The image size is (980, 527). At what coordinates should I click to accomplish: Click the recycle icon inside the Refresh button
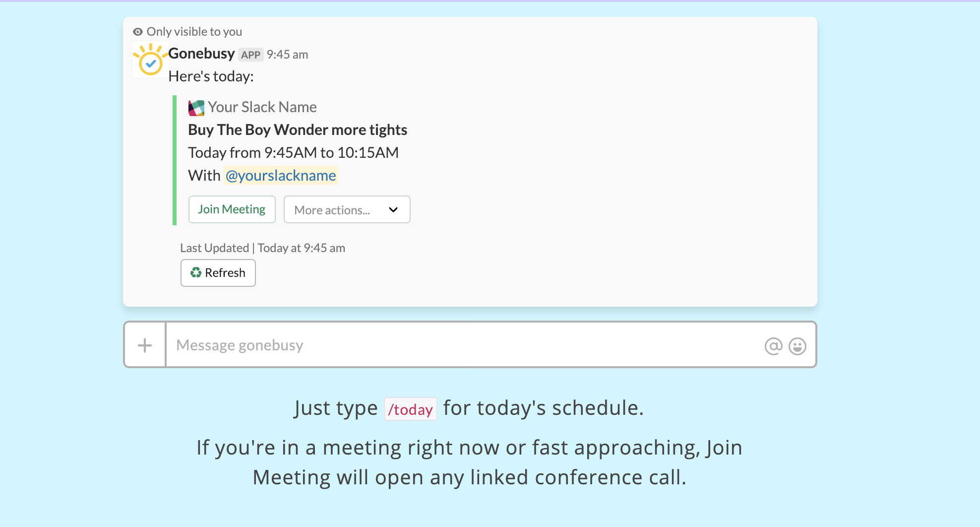[196, 272]
